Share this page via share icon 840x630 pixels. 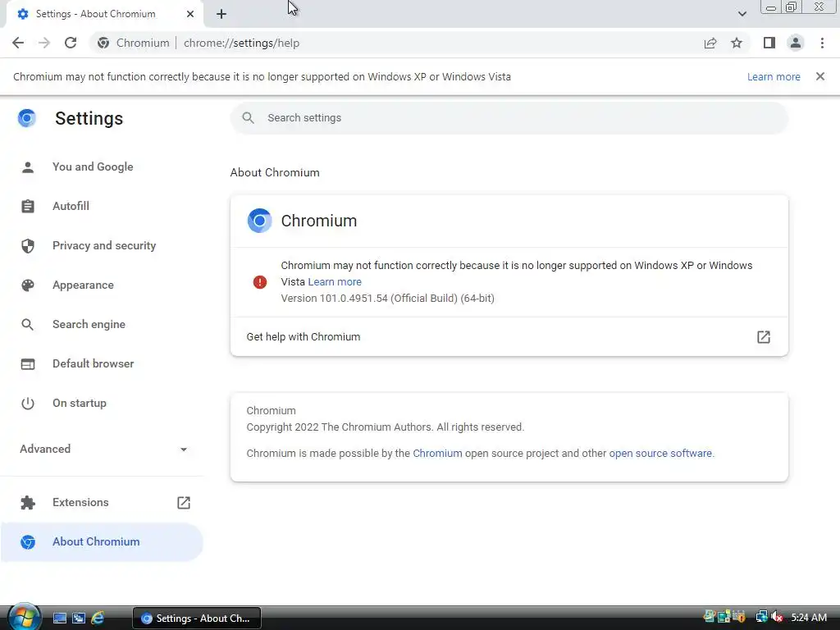(x=710, y=43)
